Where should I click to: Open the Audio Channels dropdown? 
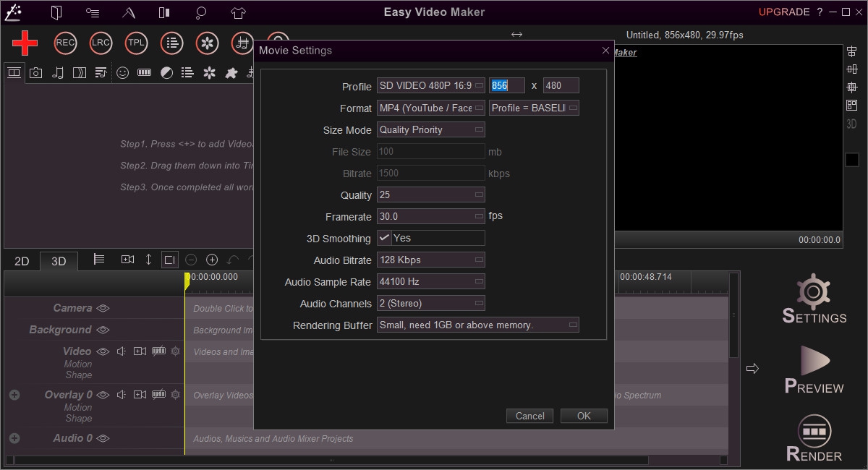pyautogui.click(x=431, y=303)
